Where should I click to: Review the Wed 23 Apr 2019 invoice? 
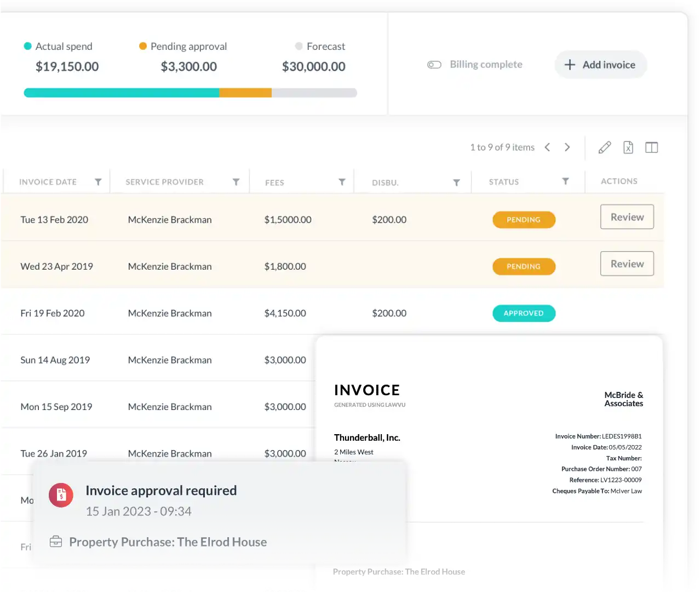point(627,264)
